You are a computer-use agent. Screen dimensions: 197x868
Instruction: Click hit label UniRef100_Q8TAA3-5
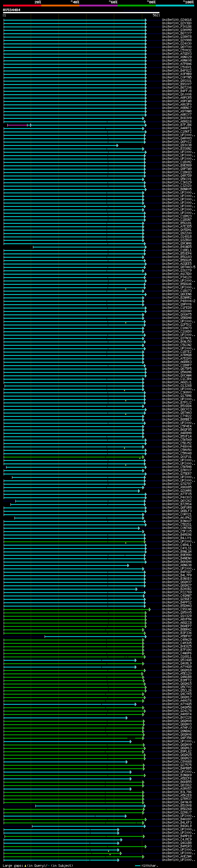[179, 267]
